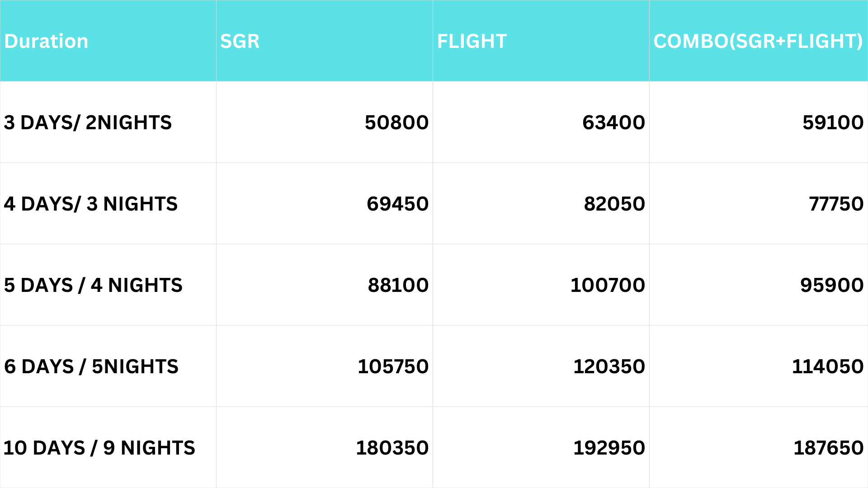Select the 10 DAYS / 9 NIGHTS row label
Viewport: 868px width, 488px height.
point(99,448)
